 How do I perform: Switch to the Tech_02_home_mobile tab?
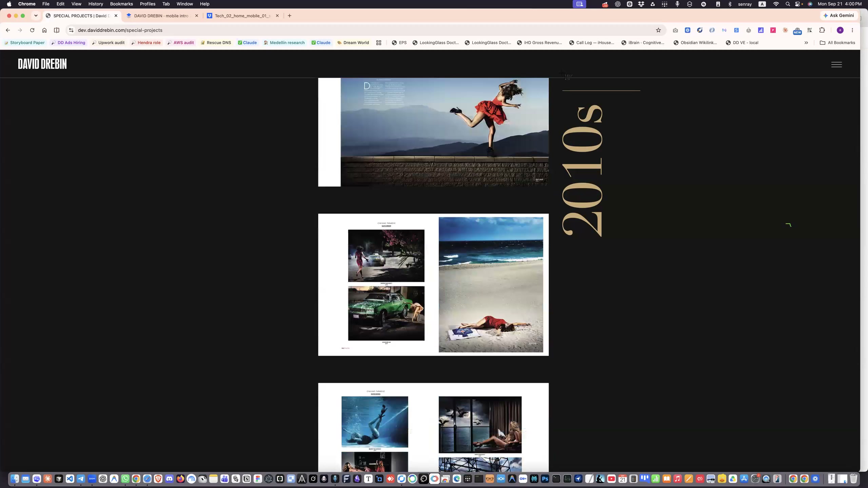(x=243, y=16)
